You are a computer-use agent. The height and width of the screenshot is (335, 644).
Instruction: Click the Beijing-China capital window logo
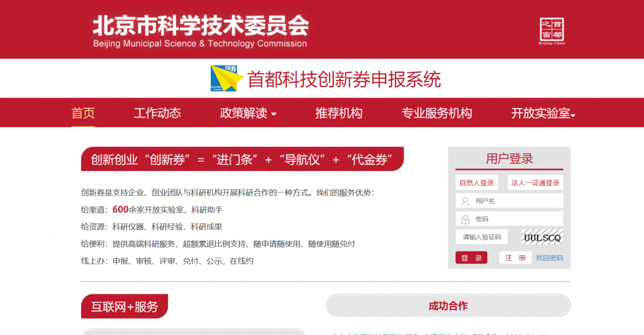click(552, 31)
